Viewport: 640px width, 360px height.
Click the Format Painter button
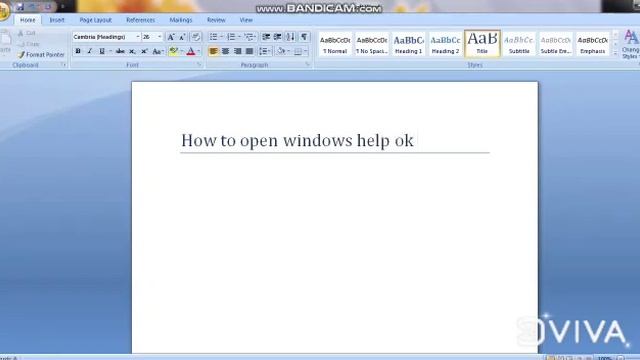coord(41,54)
